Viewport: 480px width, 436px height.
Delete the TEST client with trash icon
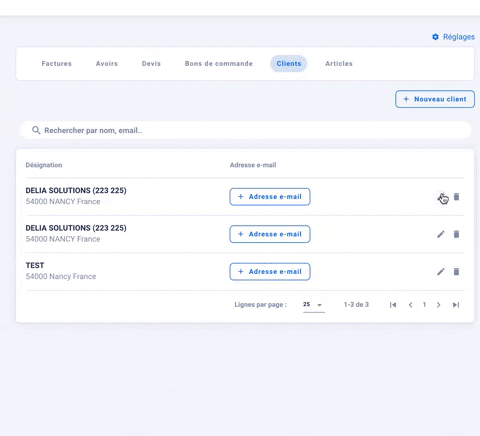[x=456, y=272]
